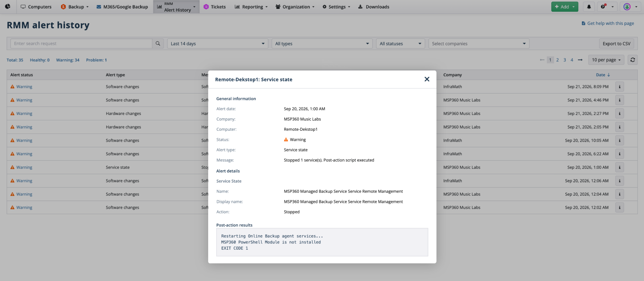Click the post-action results output box
This screenshot has height=281, width=644.
pos(322,242)
